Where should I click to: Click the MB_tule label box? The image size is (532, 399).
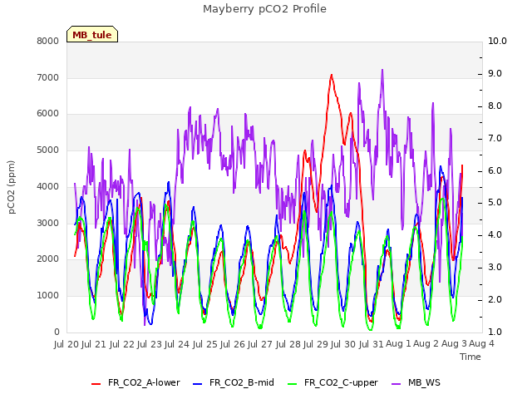tap(92, 34)
